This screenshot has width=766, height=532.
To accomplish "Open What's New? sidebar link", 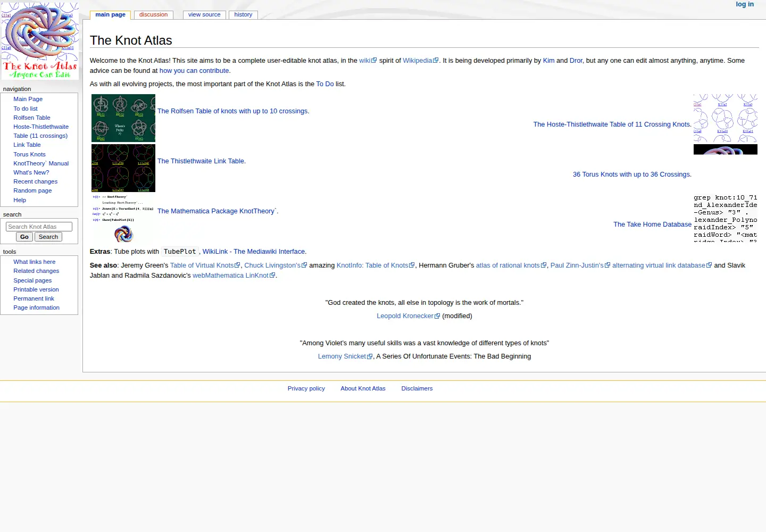I will (x=31, y=172).
